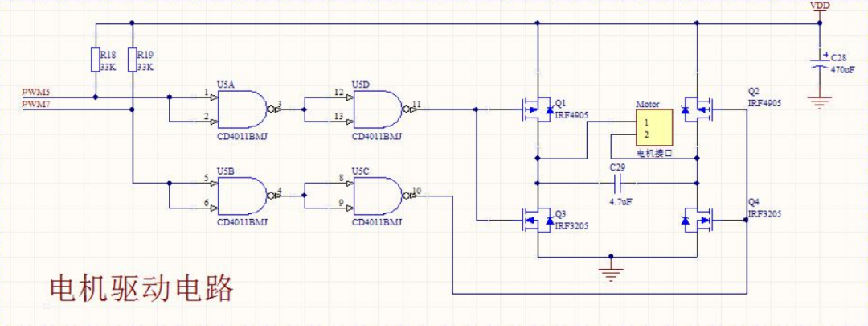868x326 pixels.
Task: Click the PWM7 net label
Action: click(36, 105)
